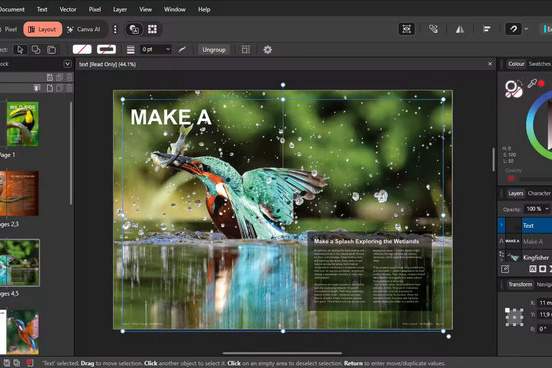Select the Page 1 toucan thumbnail
This screenshot has width=552, height=368.
23,124
